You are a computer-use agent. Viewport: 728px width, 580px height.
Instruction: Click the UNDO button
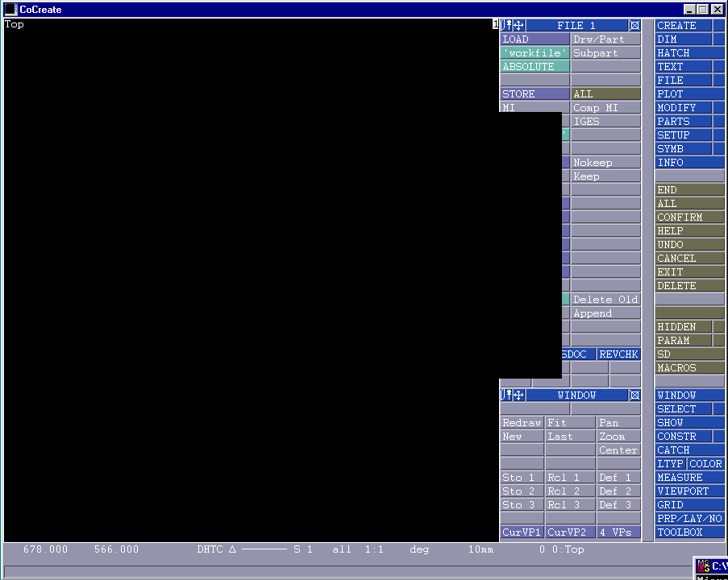(689, 245)
